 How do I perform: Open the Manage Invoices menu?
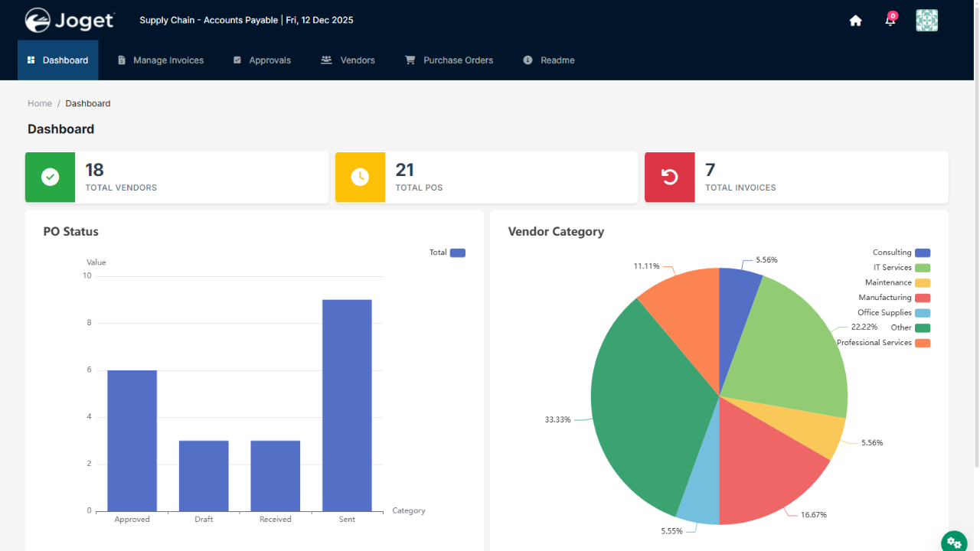161,60
